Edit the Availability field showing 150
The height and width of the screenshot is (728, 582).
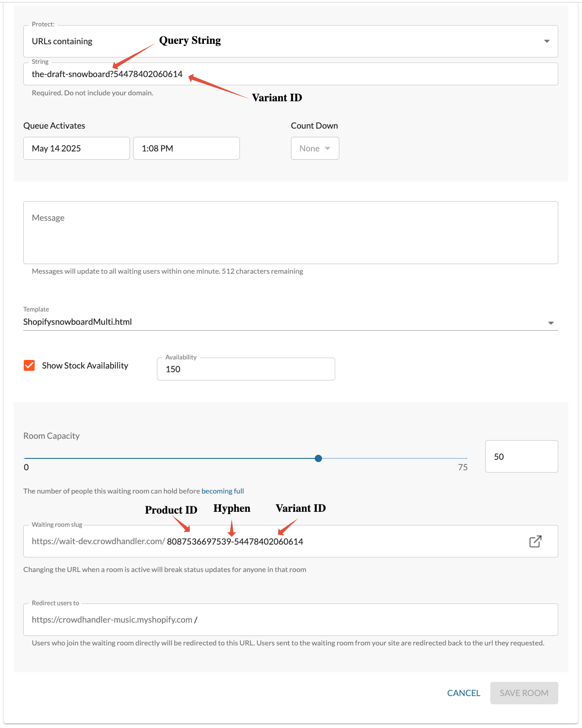coord(246,369)
